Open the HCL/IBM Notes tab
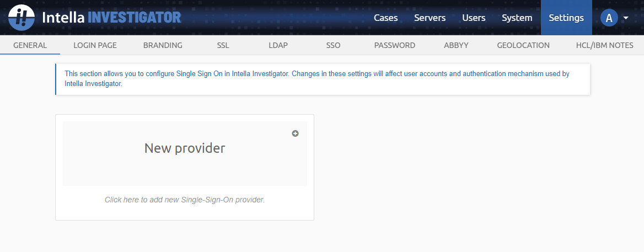Viewport: 644px width, 252px height. [x=605, y=45]
